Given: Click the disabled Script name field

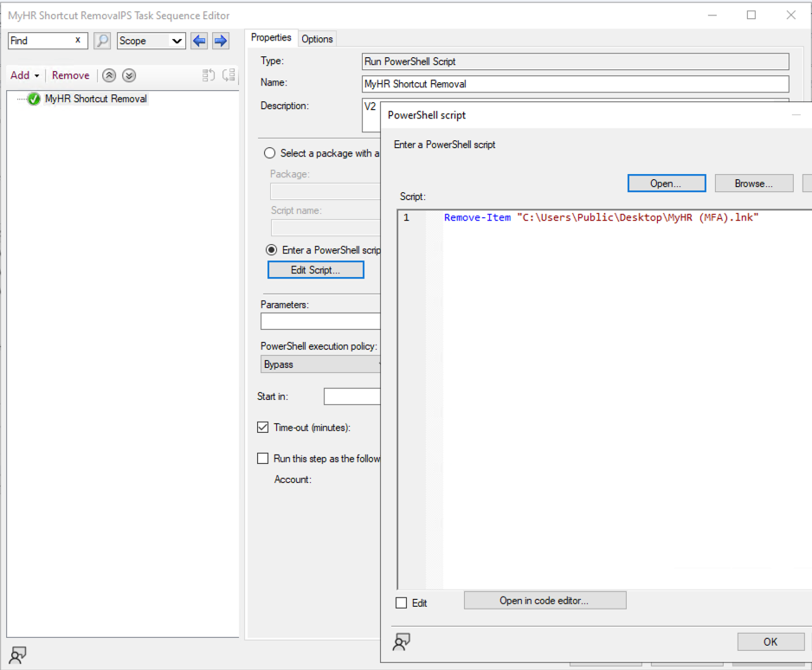Looking at the screenshot, I should (x=325, y=228).
